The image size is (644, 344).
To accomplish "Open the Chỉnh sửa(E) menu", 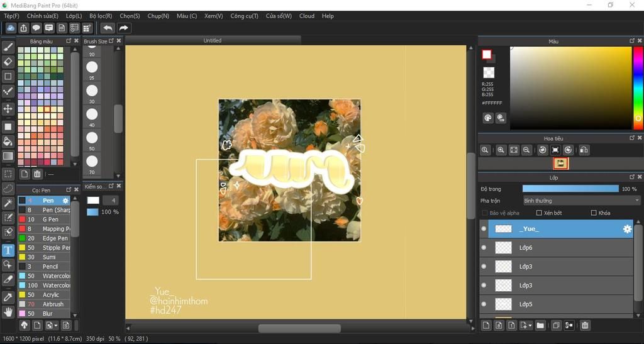I will click(42, 16).
